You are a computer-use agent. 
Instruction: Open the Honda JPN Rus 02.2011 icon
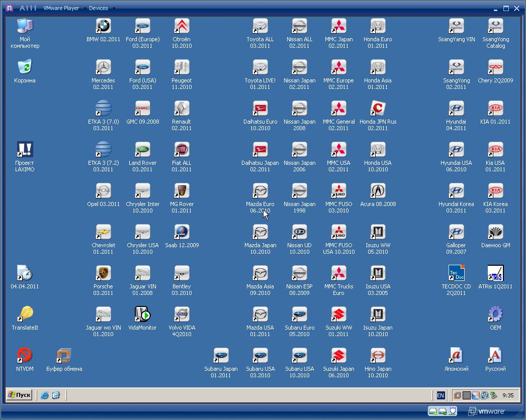click(x=378, y=109)
